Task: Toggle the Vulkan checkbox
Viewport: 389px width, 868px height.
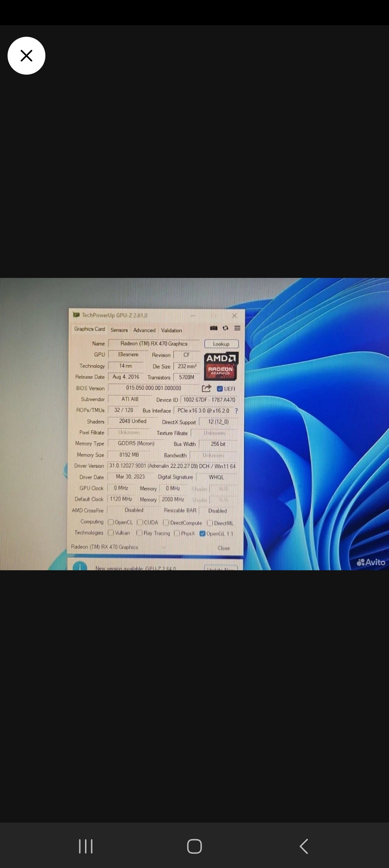Action: point(111,533)
